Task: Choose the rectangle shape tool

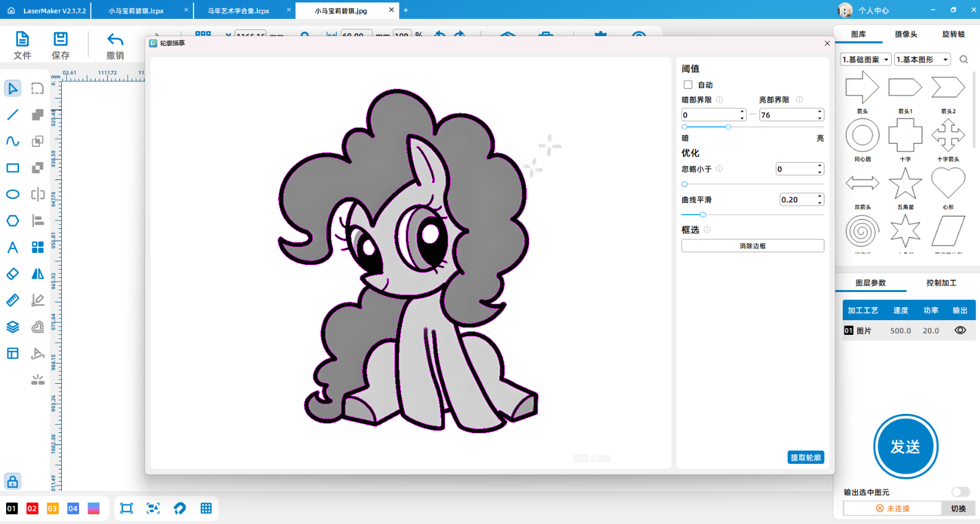Action: (13, 168)
